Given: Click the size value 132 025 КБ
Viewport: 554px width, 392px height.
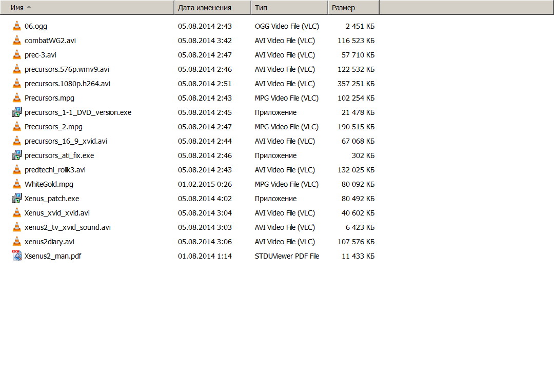Looking at the screenshot, I should pos(356,170).
